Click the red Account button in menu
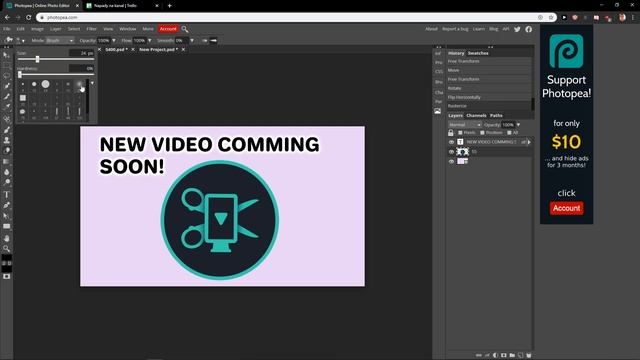Viewport: 640px width, 360px height. [x=168, y=29]
